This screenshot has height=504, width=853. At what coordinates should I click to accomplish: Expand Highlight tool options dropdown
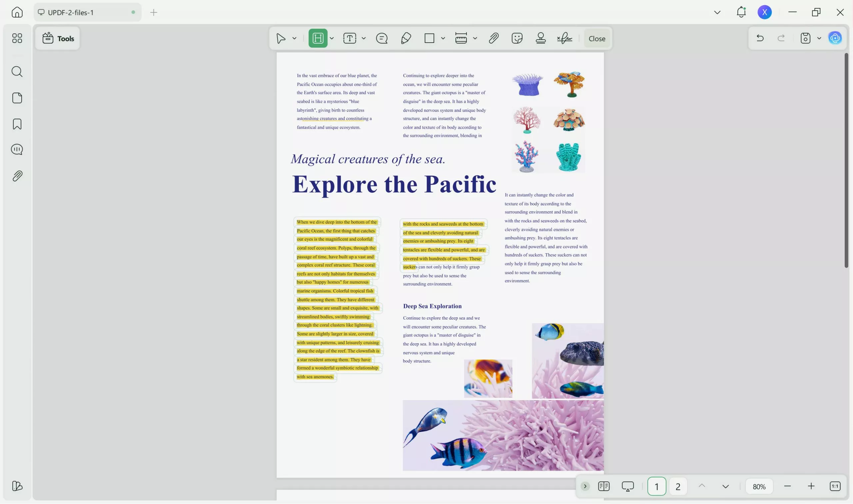pos(332,38)
